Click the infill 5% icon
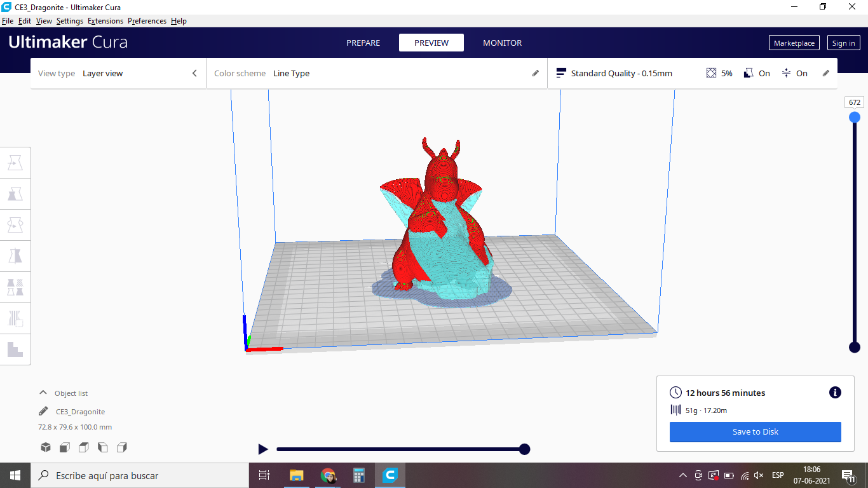Viewport: 868px width, 488px height. (x=711, y=73)
